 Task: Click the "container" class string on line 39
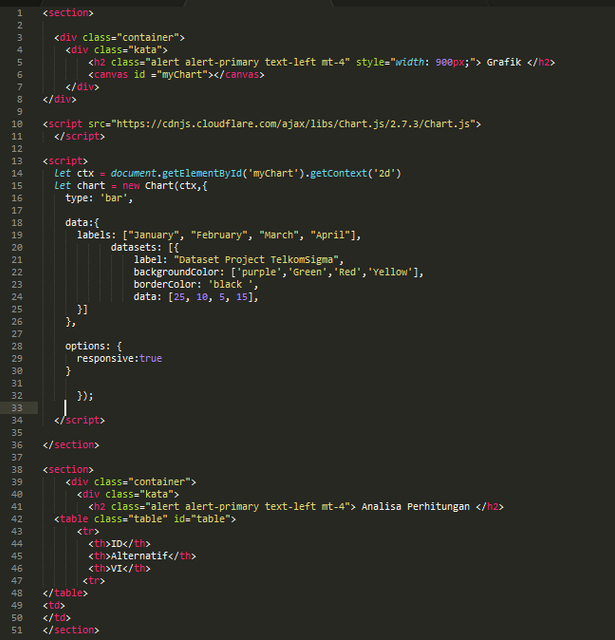tap(160, 482)
